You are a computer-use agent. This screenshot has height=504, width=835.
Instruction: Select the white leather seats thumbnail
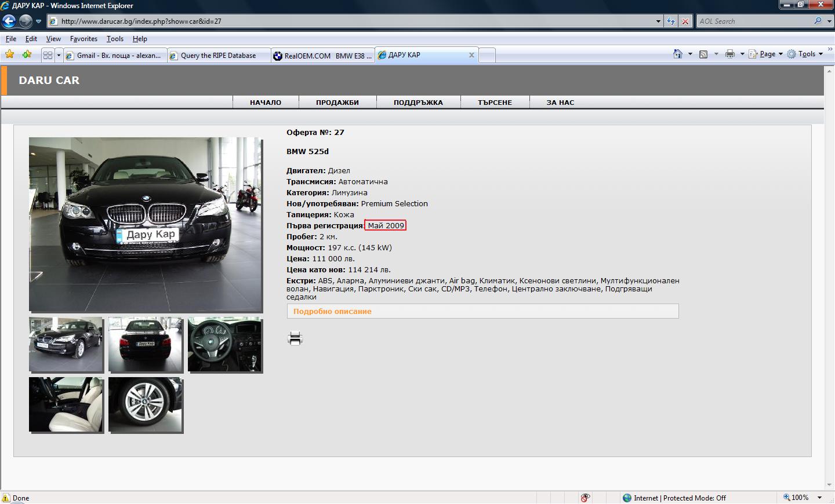click(66, 404)
